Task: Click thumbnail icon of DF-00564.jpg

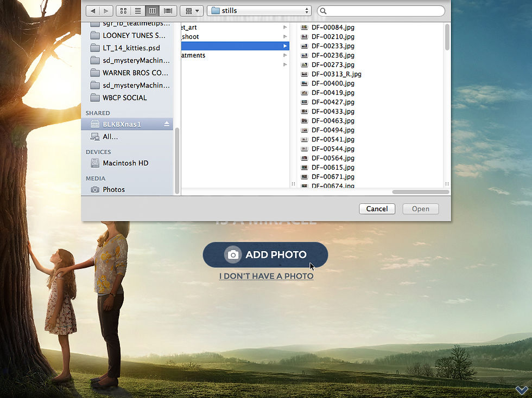Action: [305, 158]
